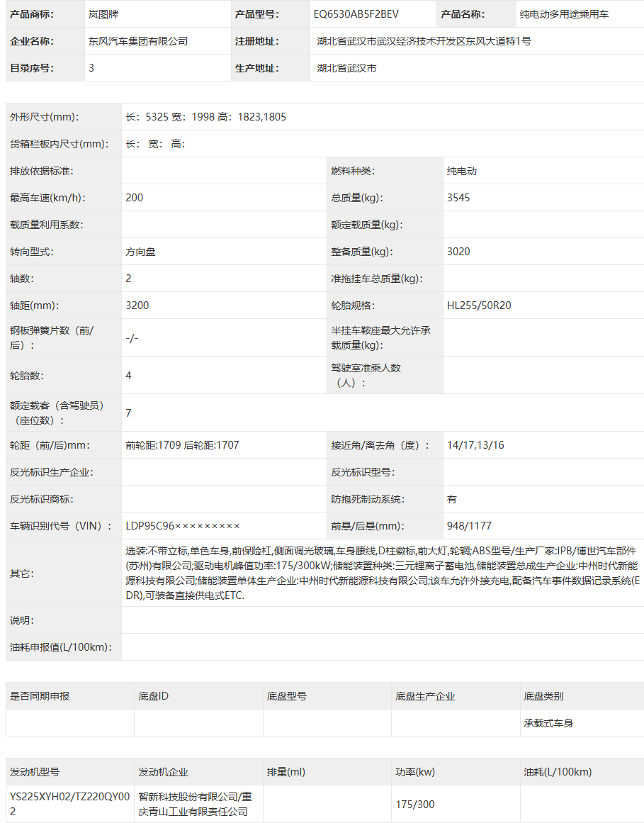
Task: Click the 产品名称 label
Action: click(x=463, y=14)
